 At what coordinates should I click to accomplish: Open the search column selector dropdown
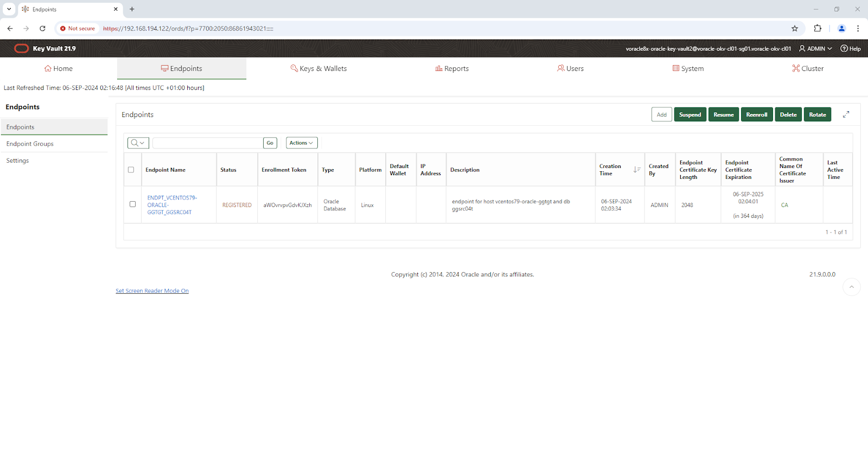pyautogui.click(x=138, y=143)
